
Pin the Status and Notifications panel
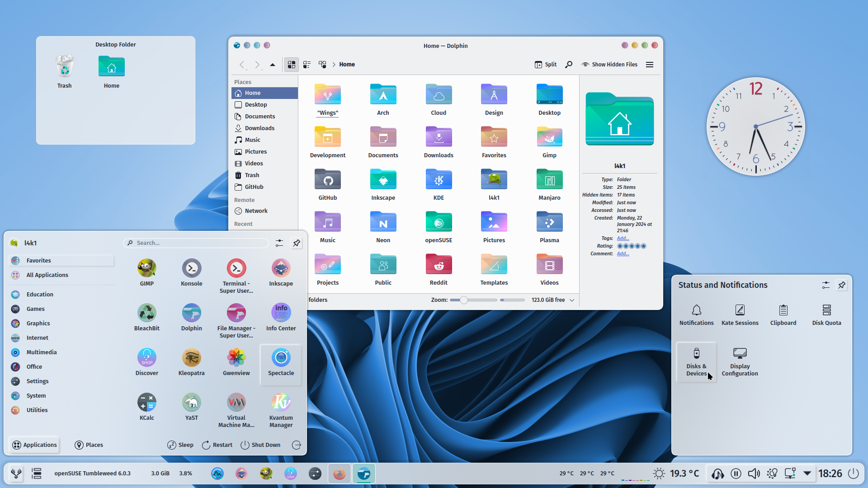click(x=841, y=285)
